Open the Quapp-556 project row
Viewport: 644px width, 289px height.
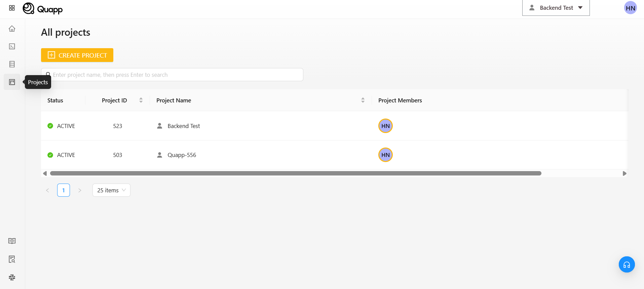(x=182, y=155)
